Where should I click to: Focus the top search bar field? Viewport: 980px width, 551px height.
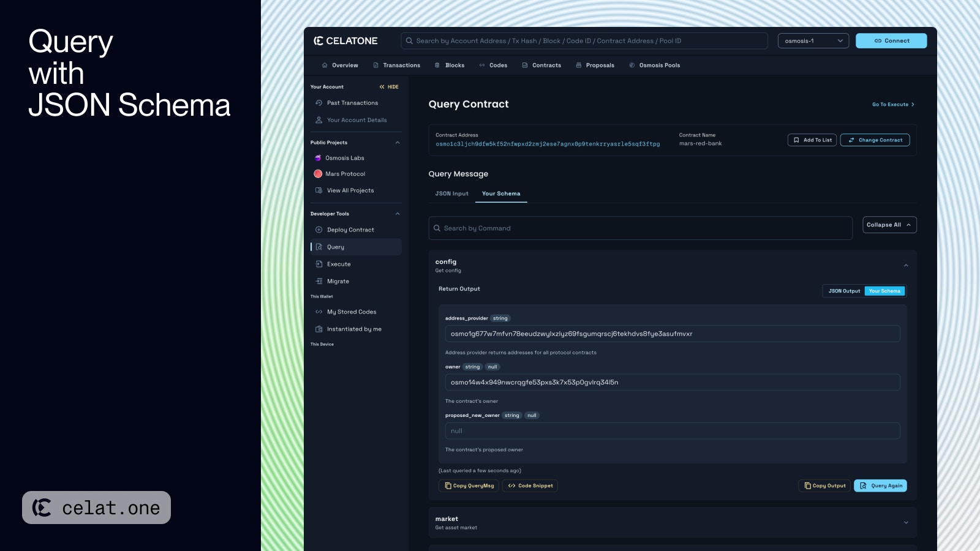pyautogui.click(x=584, y=41)
